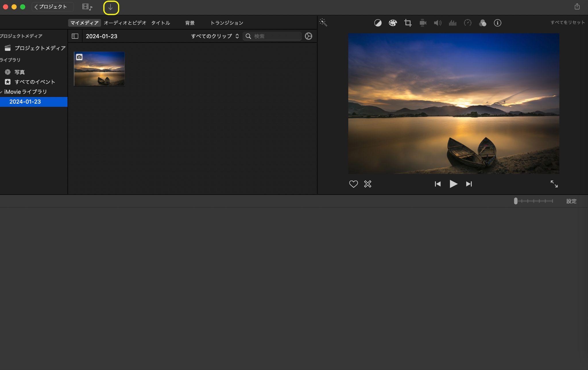Open color correction palette icon
Image resolution: width=588 pixels, height=370 pixels.
click(x=393, y=23)
